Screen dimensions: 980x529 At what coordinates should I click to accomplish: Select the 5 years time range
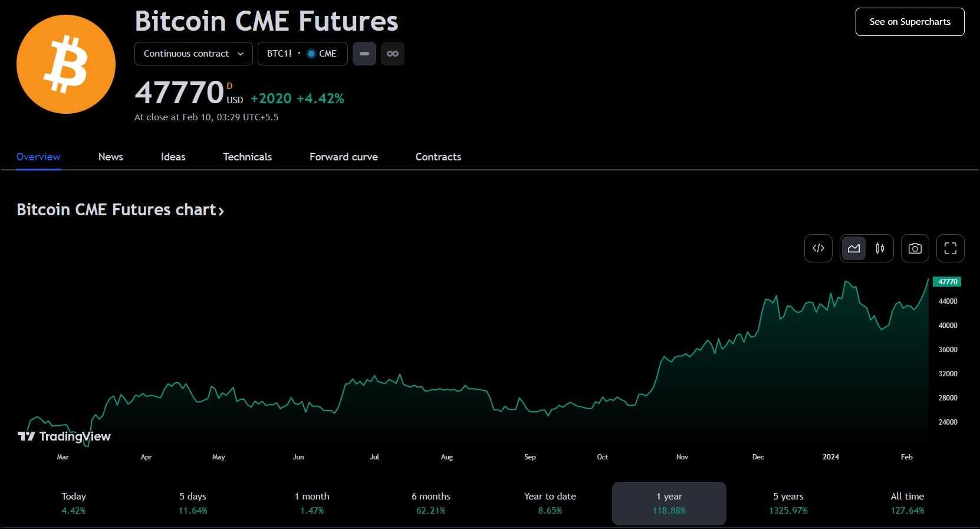click(x=788, y=503)
